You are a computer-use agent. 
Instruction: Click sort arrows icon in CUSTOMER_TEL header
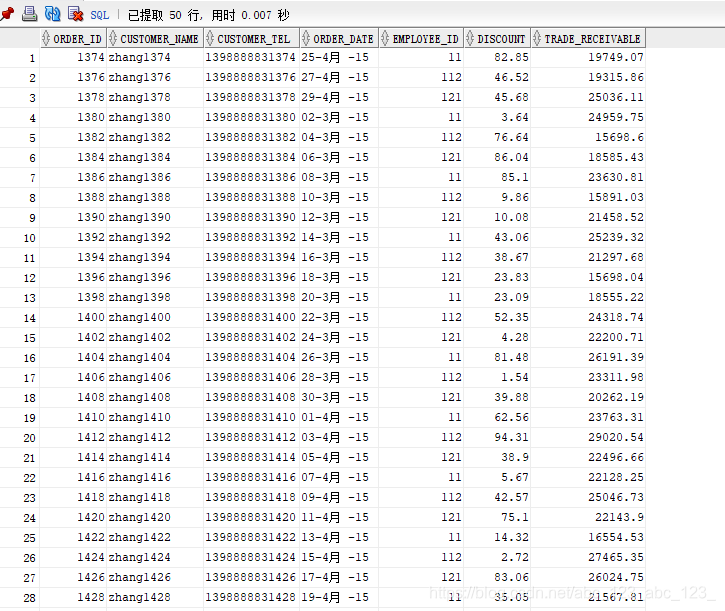[210, 38]
